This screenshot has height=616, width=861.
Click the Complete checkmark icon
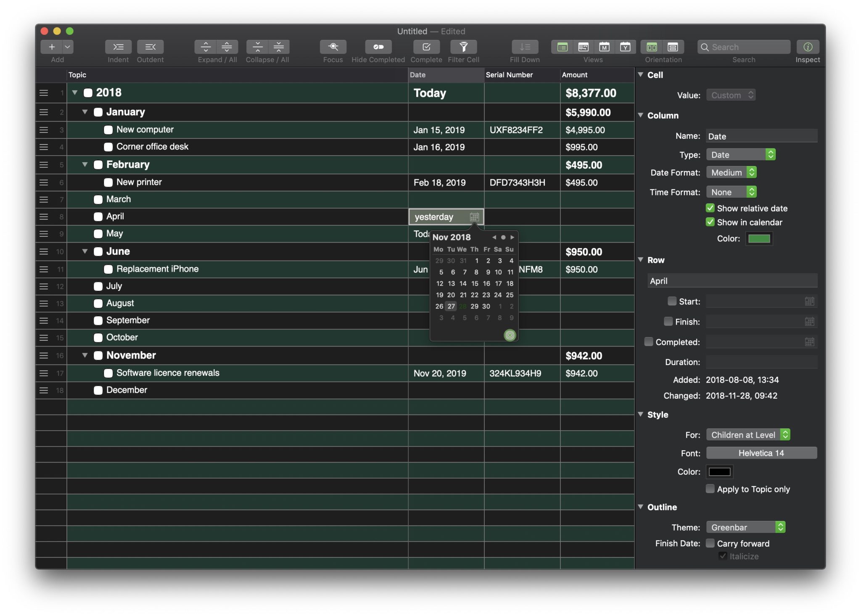[426, 47]
